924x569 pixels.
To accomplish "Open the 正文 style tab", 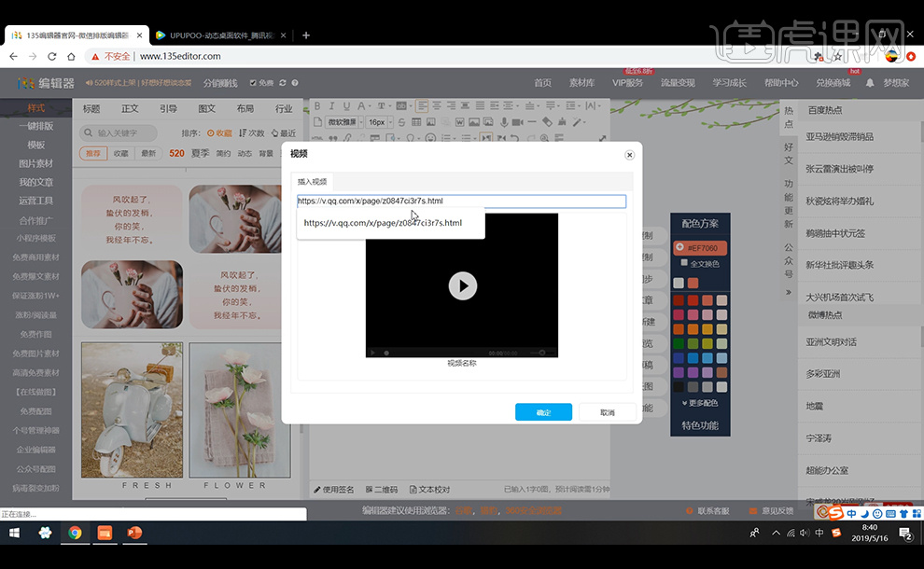I will (130, 108).
